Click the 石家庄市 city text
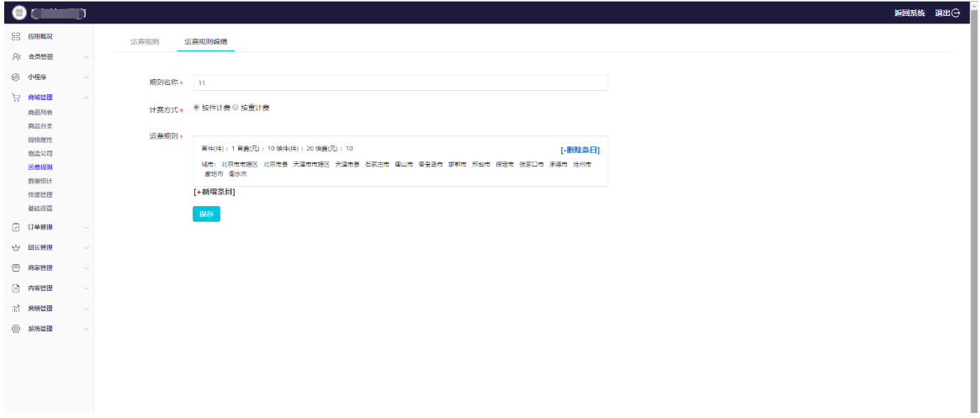The height and width of the screenshot is (418, 980). tap(377, 164)
